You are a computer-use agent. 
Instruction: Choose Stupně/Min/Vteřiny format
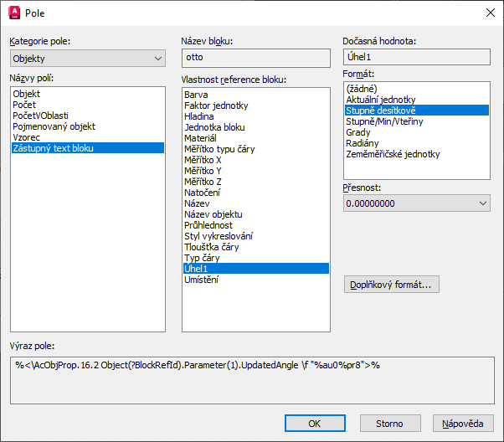point(384,121)
